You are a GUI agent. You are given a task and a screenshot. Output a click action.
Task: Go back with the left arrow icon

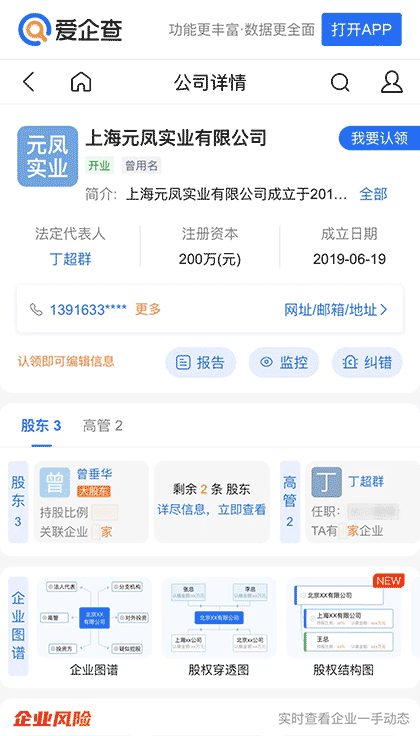point(29,82)
